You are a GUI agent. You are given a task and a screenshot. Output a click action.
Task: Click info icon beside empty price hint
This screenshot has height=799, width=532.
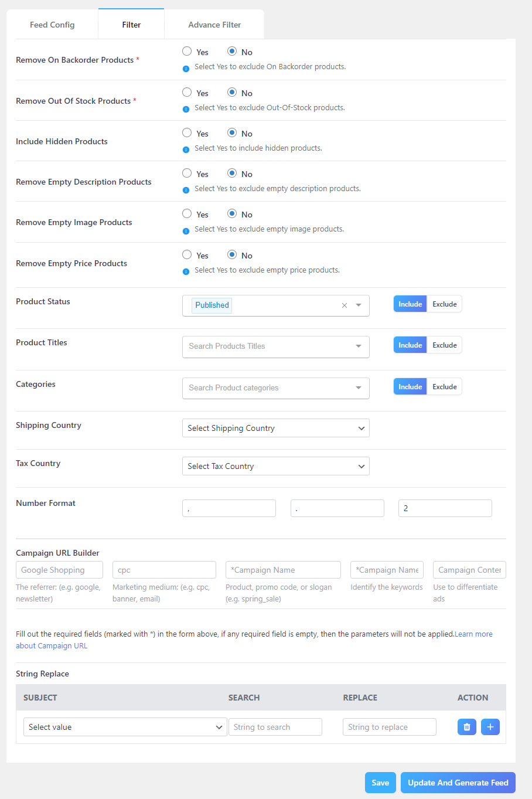[186, 271]
